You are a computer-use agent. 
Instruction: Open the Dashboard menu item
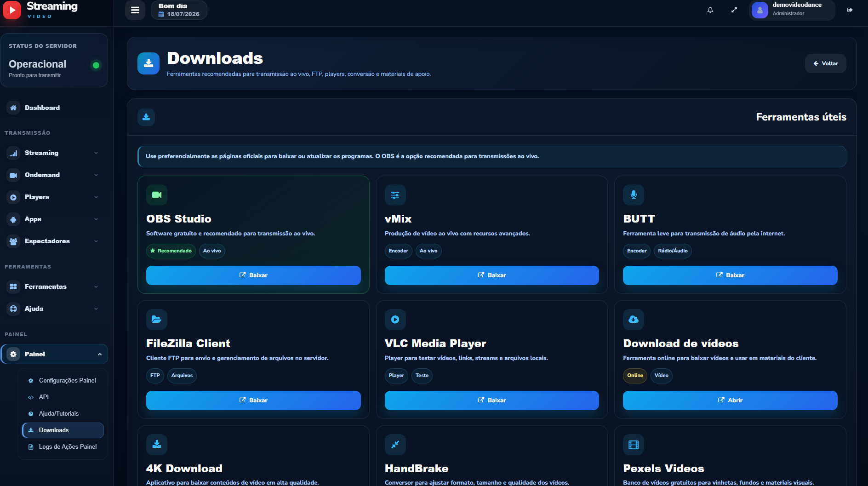click(x=54, y=108)
